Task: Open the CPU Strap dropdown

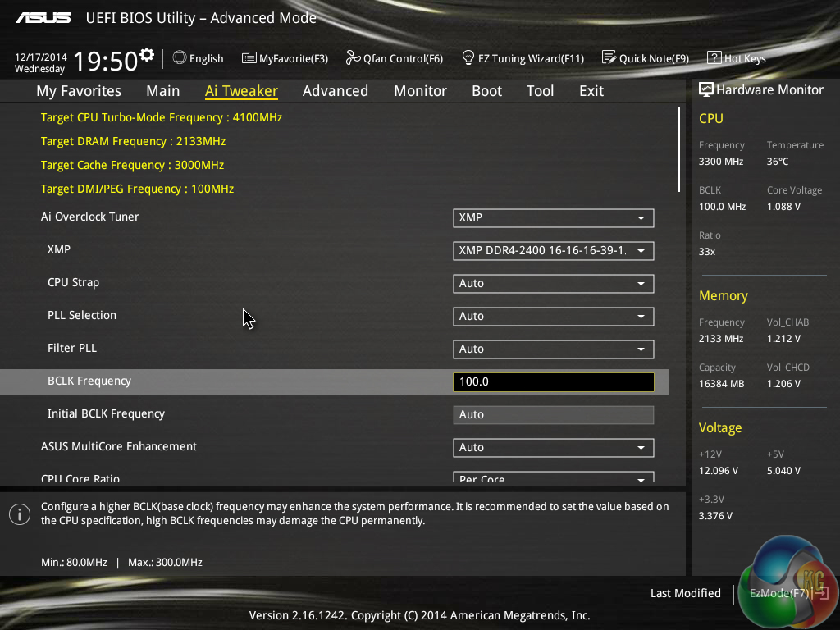Action: click(x=554, y=283)
